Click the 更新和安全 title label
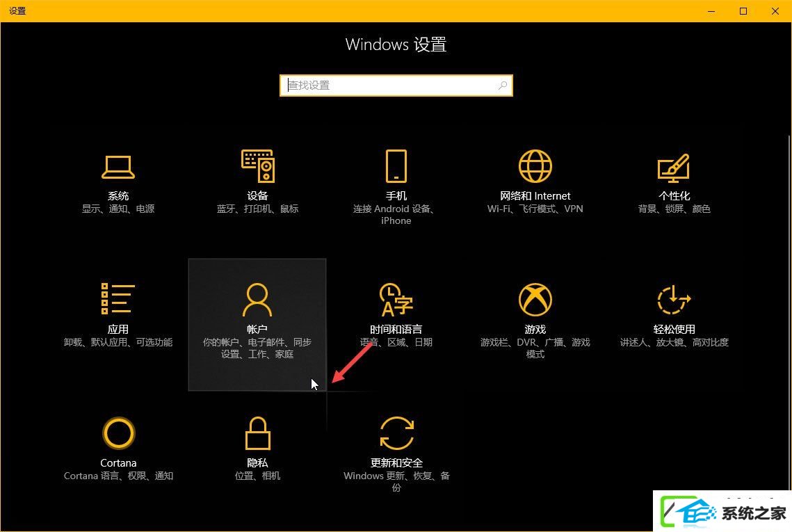This screenshot has height=532, width=792. [396, 462]
